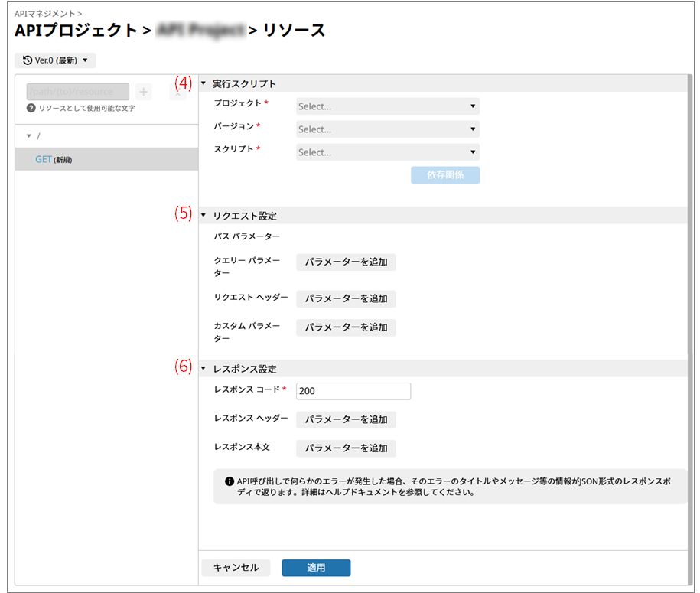Screen dimensions: 700x593
Task: Add a リクエスト ヘッダー parameter
Action: click(346, 298)
